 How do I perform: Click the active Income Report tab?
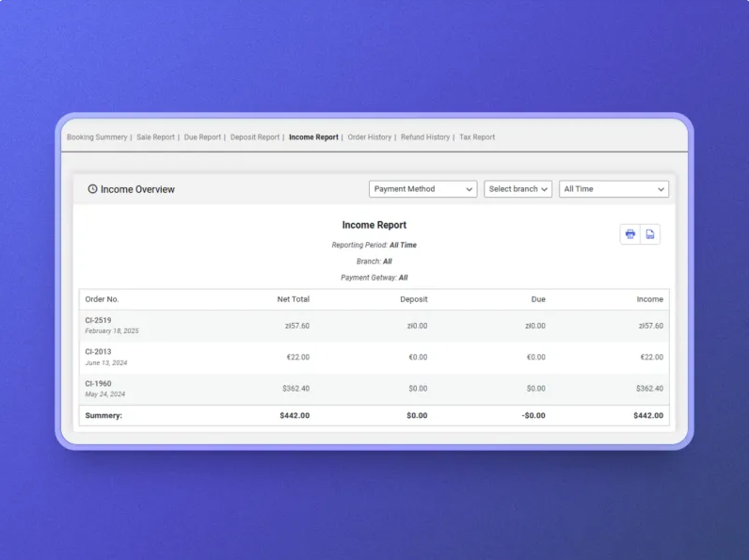(x=313, y=137)
